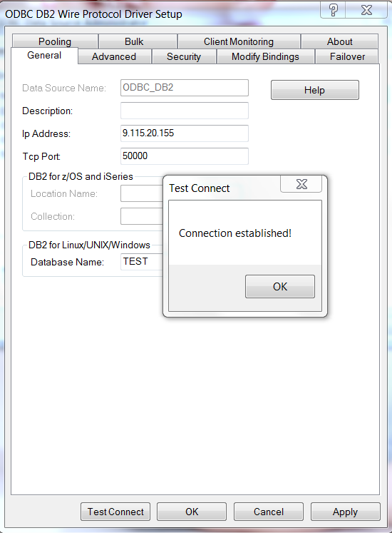Focus the Description input field
The height and width of the screenshot is (533, 392).
point(185,111)
